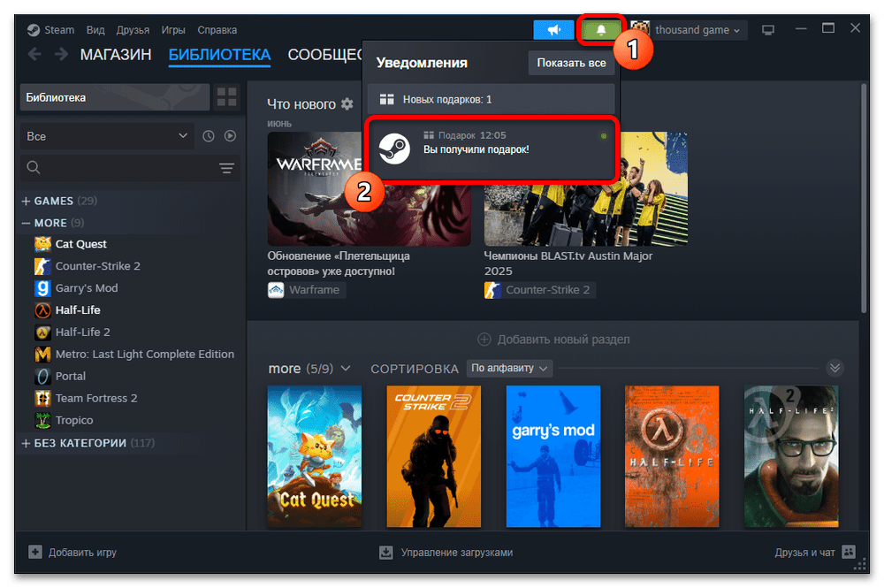
Task: Switch to the МАГАЗИН tab
Action: pyautogui.click(x=116, y=55)
